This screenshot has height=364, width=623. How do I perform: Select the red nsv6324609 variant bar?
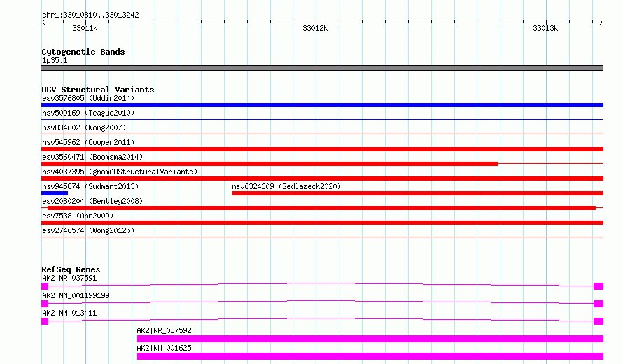(x=418, y=193)
